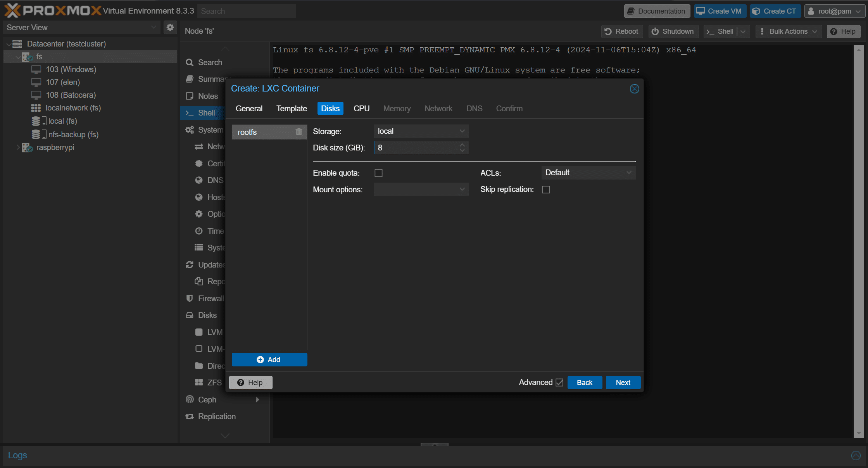This screenshot has width=868, height=468.
Task: Click the Ceph icon
Action: 190,399
